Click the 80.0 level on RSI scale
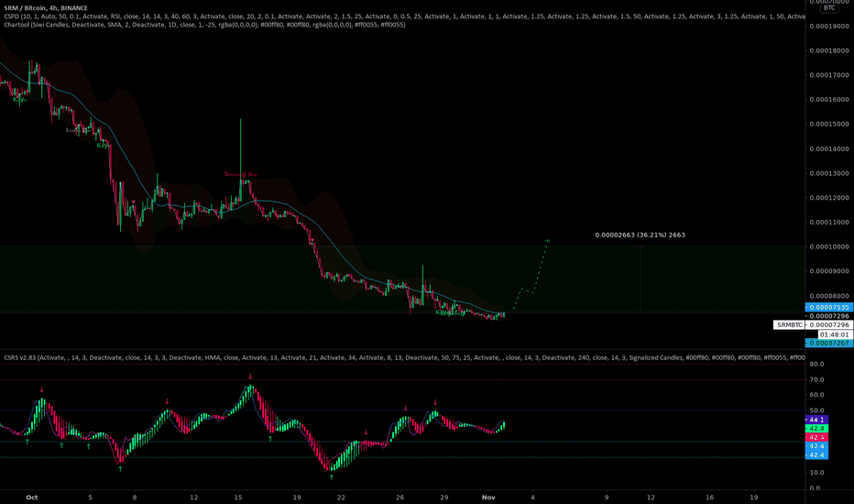This screenshot has height=504, width=854. (x=817, y=364)
